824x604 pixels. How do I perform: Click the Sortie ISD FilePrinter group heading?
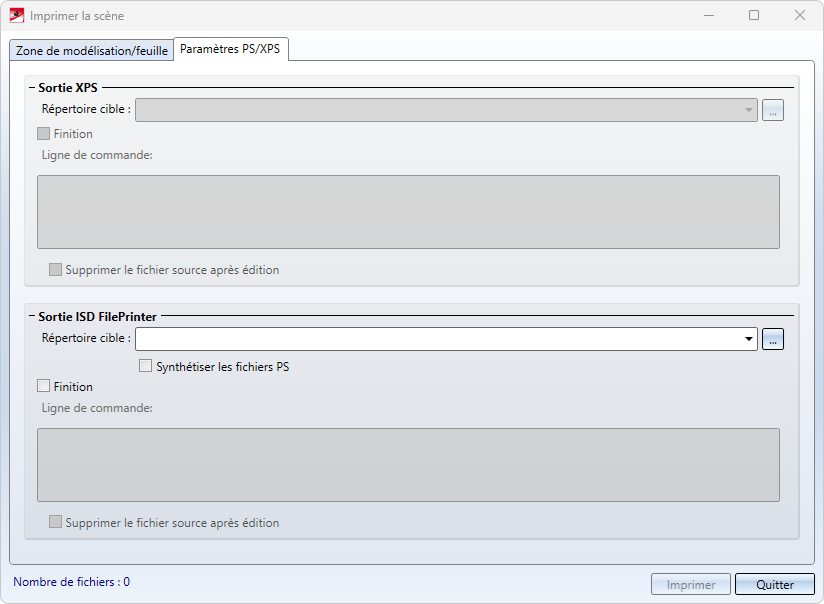[97, 316]
